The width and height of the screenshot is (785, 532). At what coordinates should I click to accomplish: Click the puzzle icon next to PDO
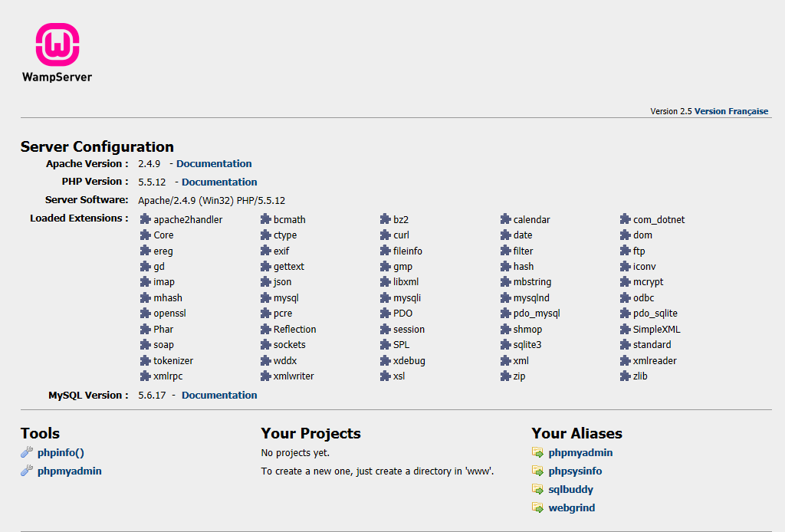(x=385, y=314)
